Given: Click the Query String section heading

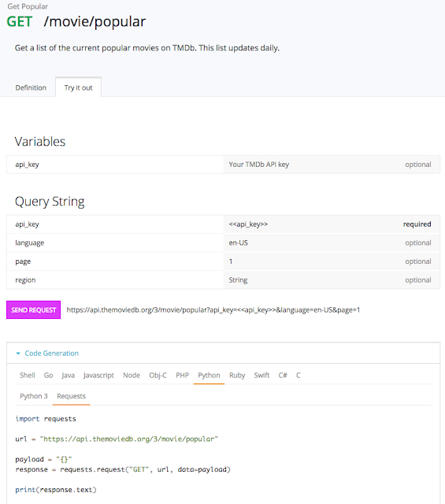Looking at the screenshot, I should (x=50, y=202).
